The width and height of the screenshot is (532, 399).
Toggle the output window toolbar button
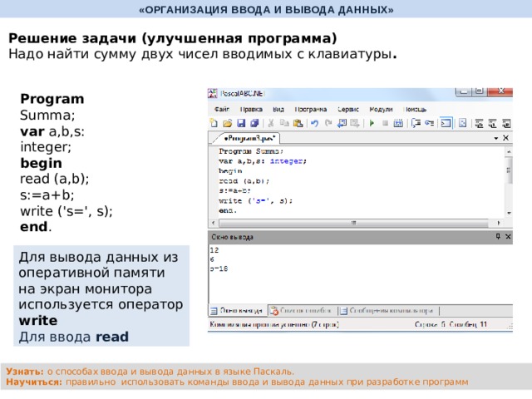click(x=446, y=123)
